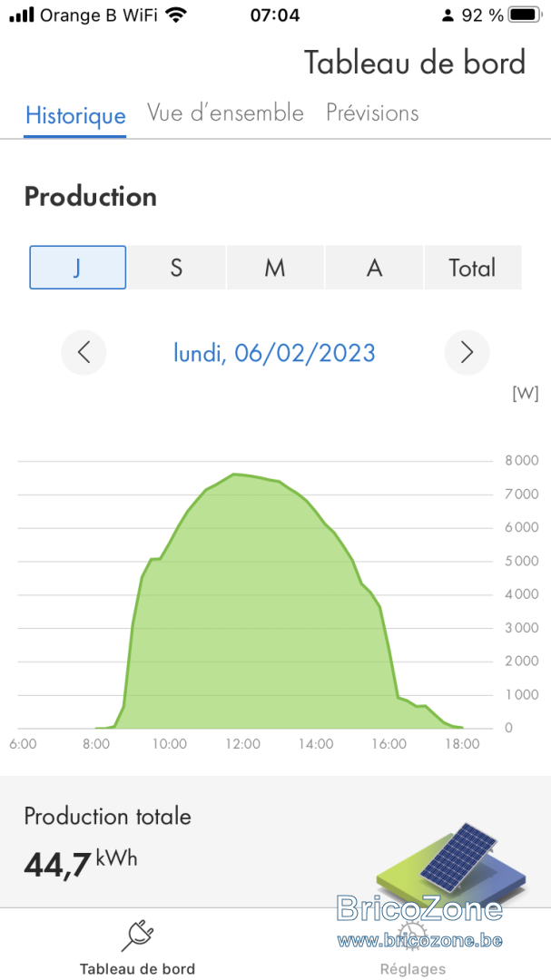
Task: Open the Prévisions tab
Action: pos(372,113)
